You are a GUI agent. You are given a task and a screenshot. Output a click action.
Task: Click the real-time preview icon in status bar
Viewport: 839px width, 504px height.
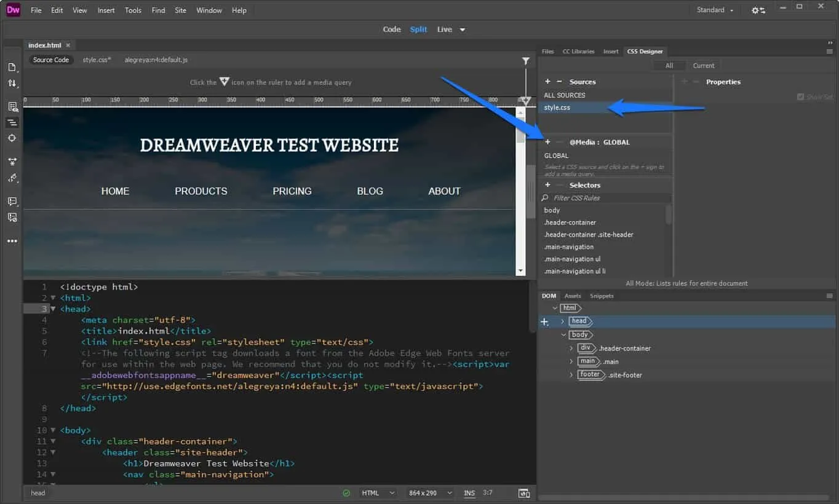pos(524,493)
